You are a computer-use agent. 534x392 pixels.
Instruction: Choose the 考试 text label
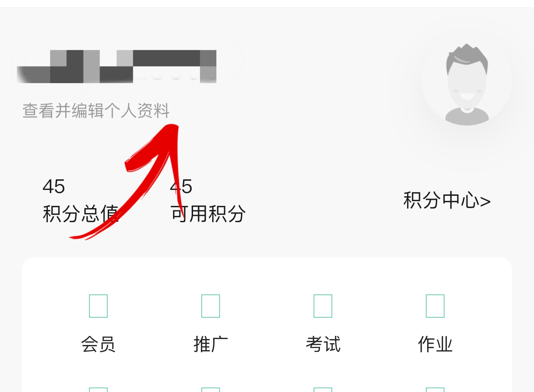pyautogui.click(x=323, y=344)
